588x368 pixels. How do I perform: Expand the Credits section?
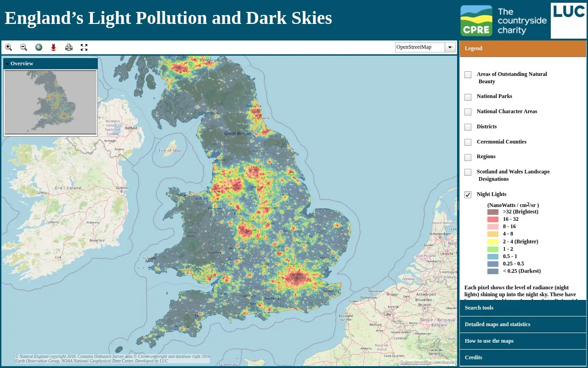point(523,357)
